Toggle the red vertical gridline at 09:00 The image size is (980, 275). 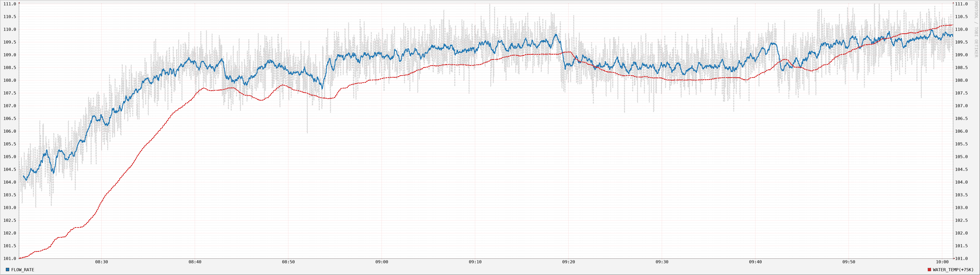pyautogui.click(x=382, y=133)
